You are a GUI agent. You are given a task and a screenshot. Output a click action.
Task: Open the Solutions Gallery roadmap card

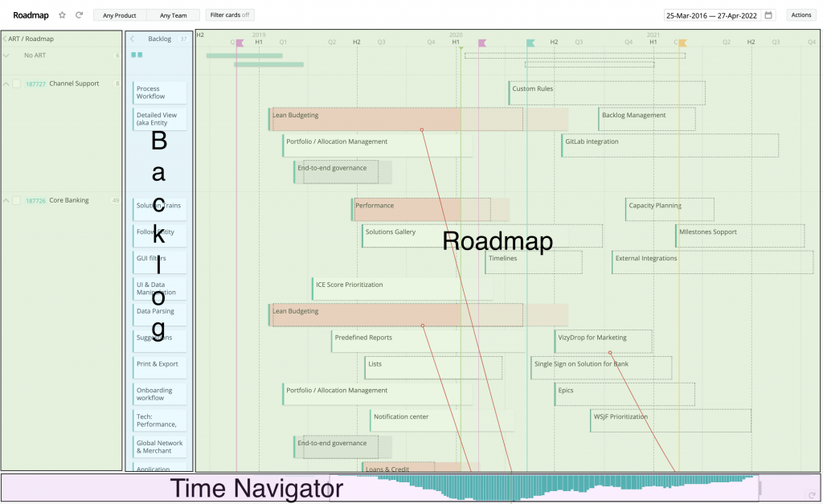tap(482, 236)
